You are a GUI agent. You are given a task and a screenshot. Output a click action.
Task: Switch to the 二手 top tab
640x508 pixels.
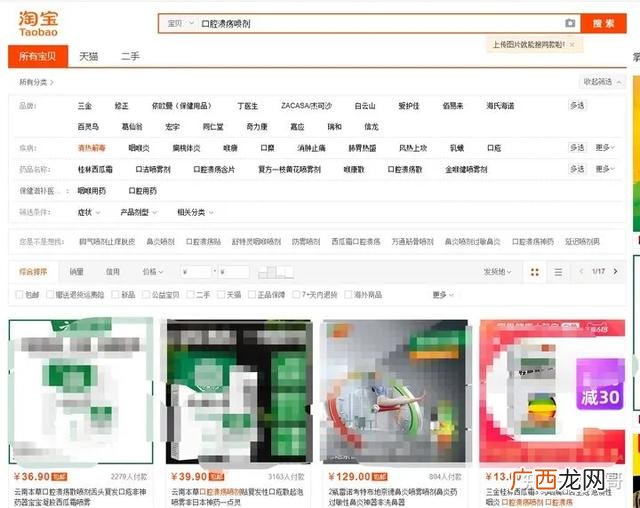point(130,56)
